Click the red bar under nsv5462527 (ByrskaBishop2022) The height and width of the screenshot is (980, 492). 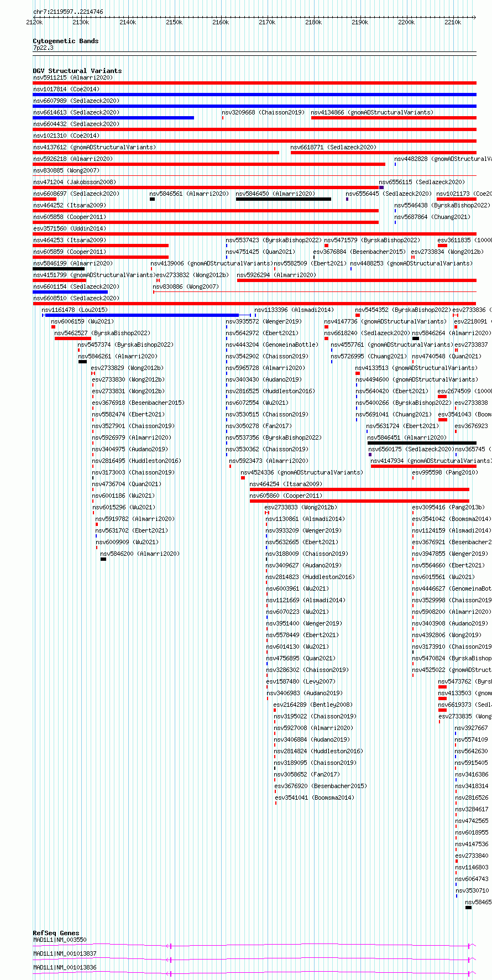point(73,338)
